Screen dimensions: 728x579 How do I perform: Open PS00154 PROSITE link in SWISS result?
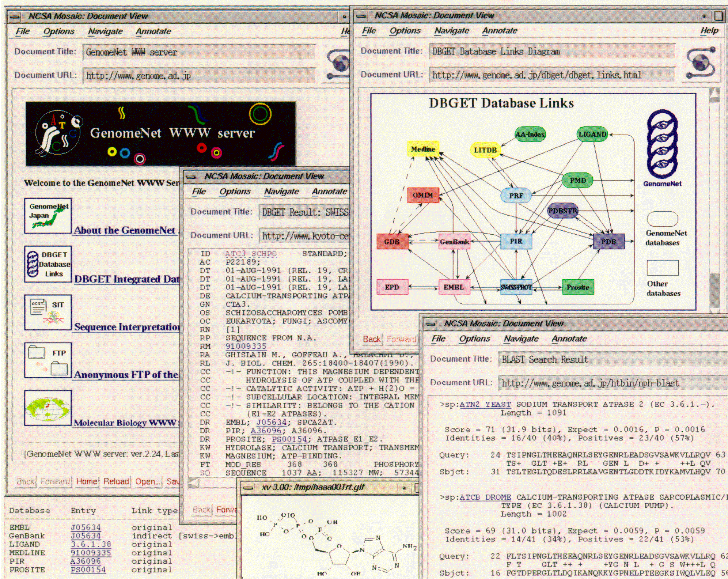[x=289, y=439]
